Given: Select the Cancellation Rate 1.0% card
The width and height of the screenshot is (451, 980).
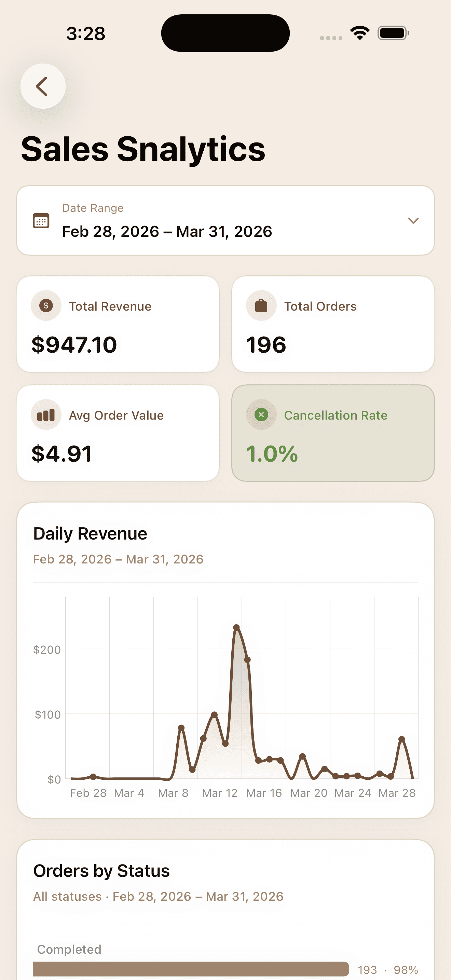Looking at the screenshot, I should (333, 433).
